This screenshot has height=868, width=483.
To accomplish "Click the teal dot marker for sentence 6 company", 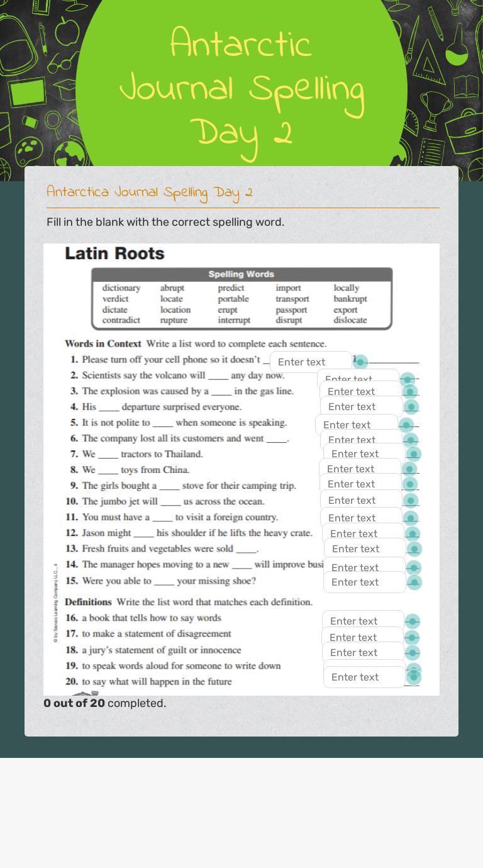I will click(411, 440).
